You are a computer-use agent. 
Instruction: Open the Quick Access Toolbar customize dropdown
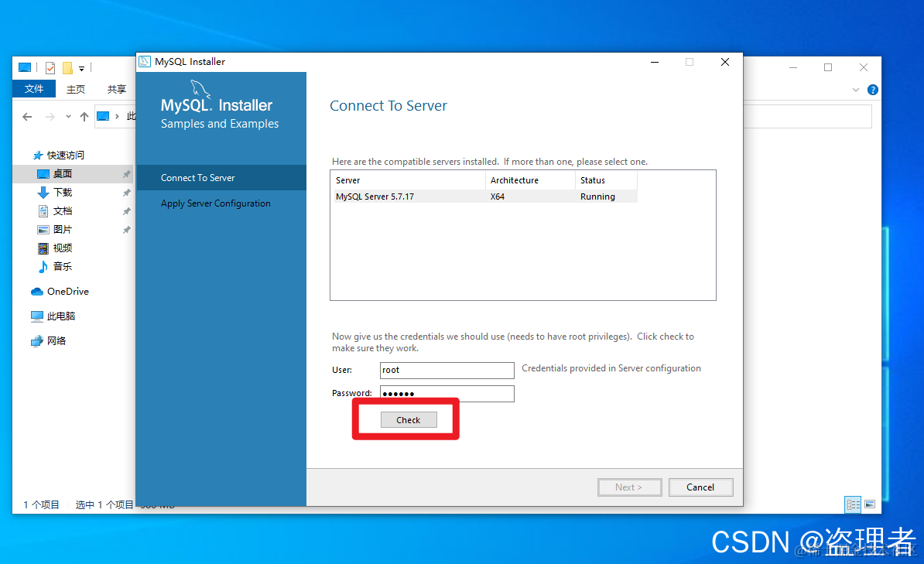coord(81,68)
